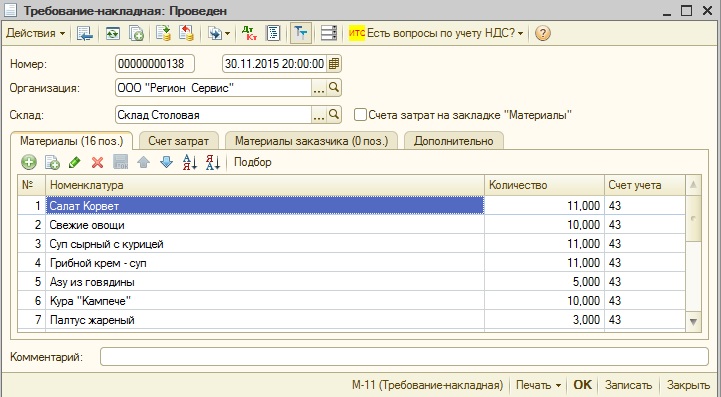The height and width of the screenshot is (397, 721).
Task: Click the red delete row icon
Action: coord(97,162)
